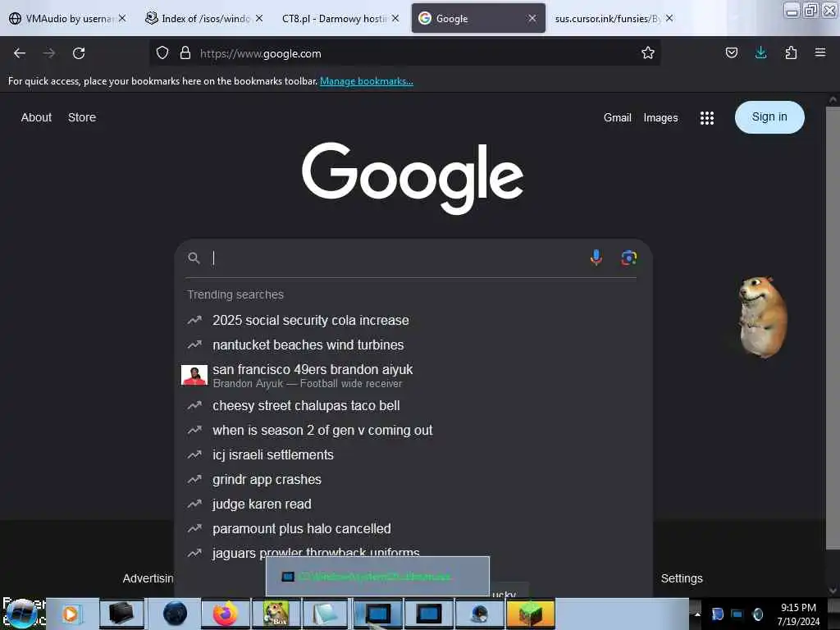Click the hamster image on the page
The width and height of the screenshot is (840, 630).
(763, 316)
